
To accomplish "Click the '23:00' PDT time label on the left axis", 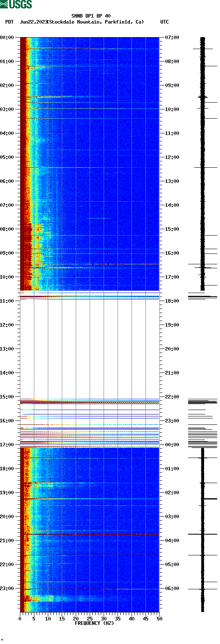I will (7, 589).
